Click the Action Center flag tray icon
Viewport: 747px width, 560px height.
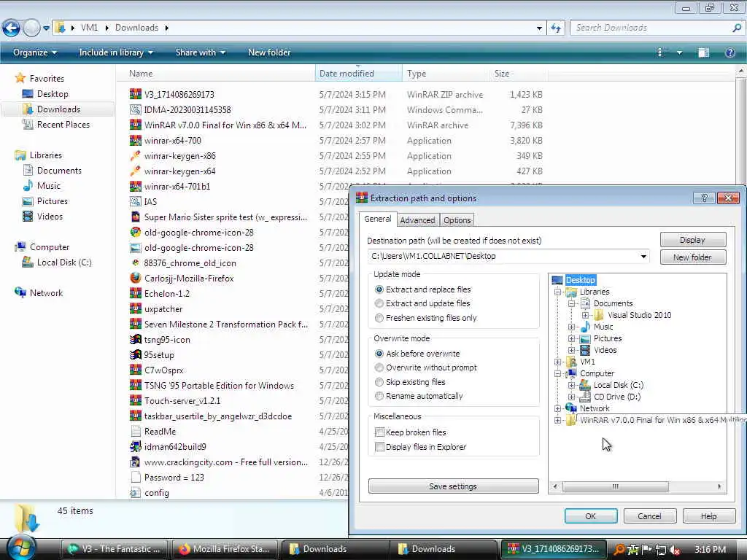coord(646,550)
